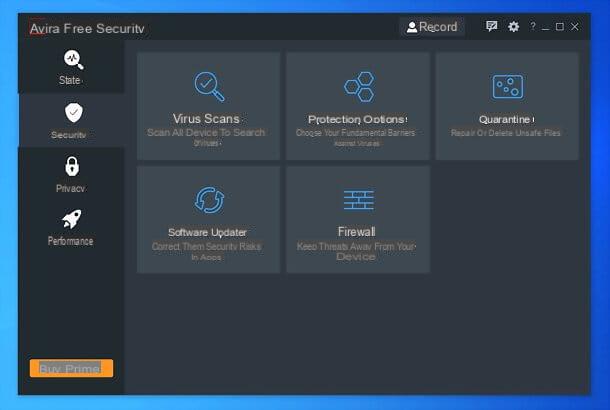Click 'Repair Or Delete Unsafe Files' text
This screenshot has height=410, width=610.
pos(505,133)
